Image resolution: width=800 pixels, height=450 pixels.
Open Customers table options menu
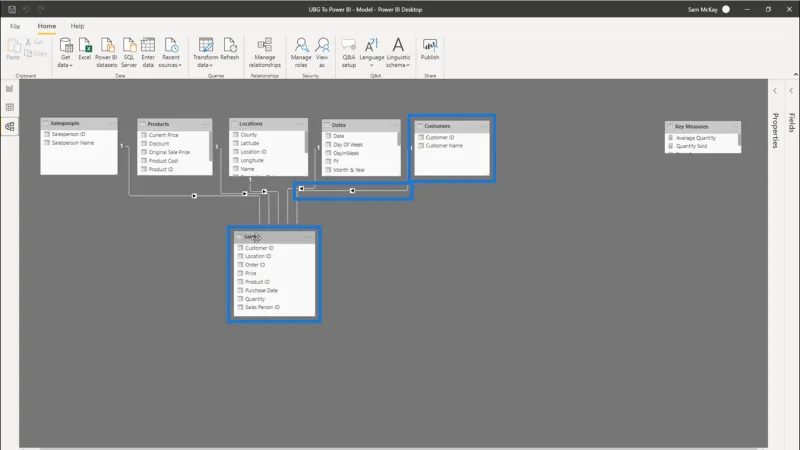(483, 126)
